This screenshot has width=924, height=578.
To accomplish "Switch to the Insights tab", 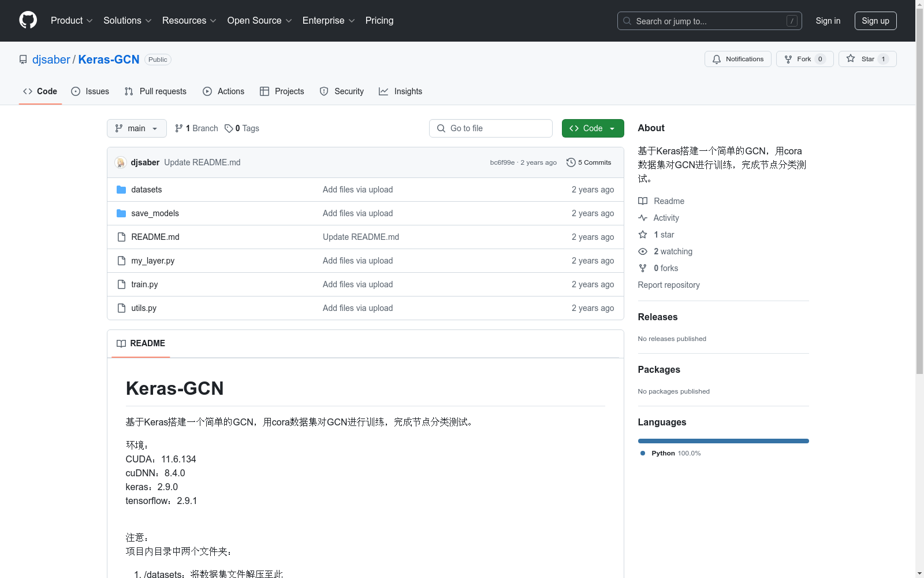I will click(x=401, y=91).
